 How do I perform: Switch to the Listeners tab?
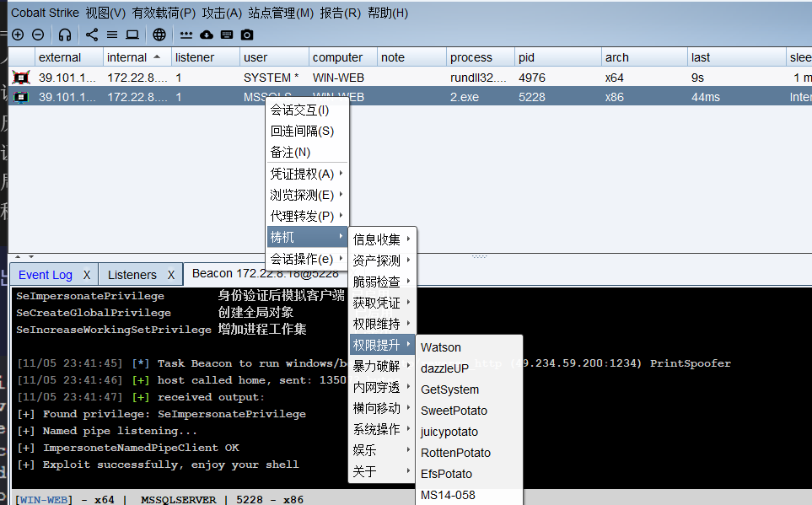(132, 275)
